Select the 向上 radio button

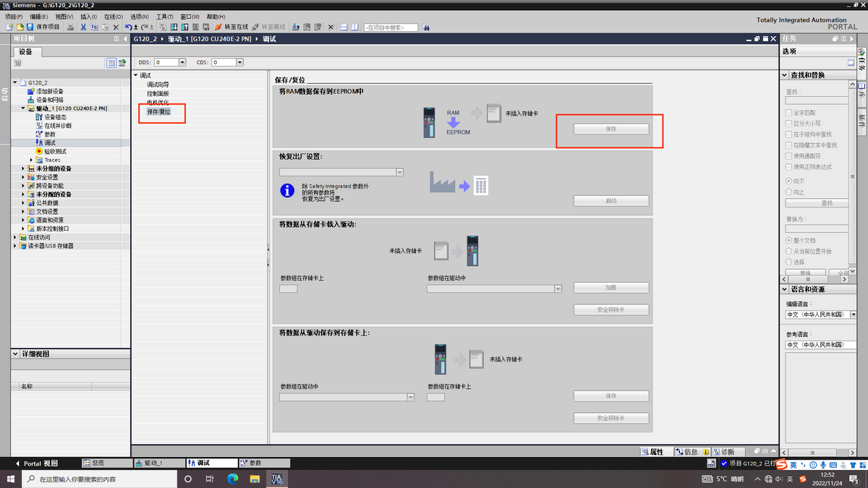[x=788, y=192]
